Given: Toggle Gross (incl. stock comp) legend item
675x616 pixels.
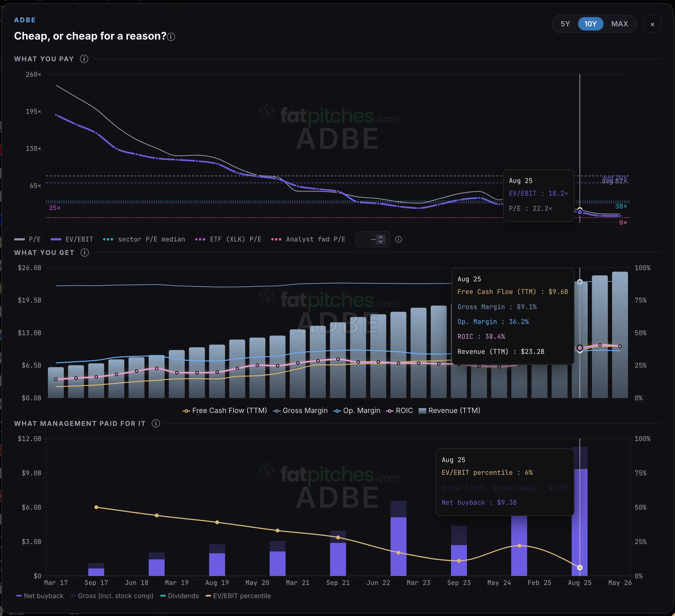Looking at the screenshot, I should click(x=112, y=596).
